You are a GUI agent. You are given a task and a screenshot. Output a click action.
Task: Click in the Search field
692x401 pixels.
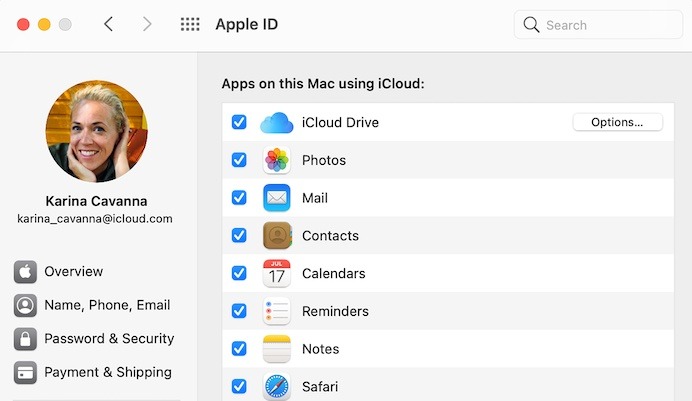coord(598,25)
